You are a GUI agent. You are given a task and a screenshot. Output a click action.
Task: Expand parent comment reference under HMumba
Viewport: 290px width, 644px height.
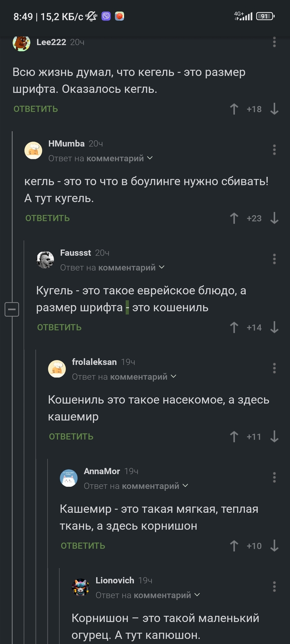point(150,158)
